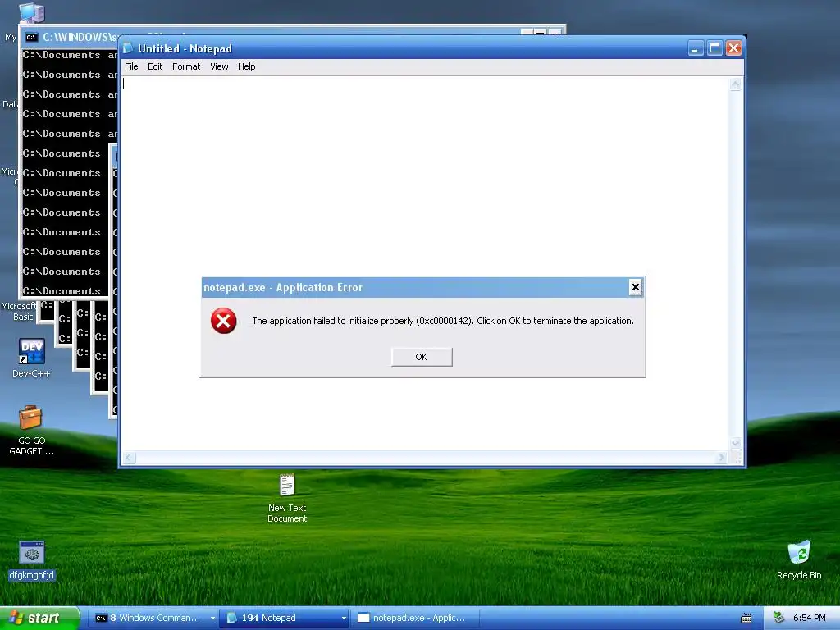Click the 8 Windows Command taskbar group
The image size is (840, 630).
(x=150, y=618)
